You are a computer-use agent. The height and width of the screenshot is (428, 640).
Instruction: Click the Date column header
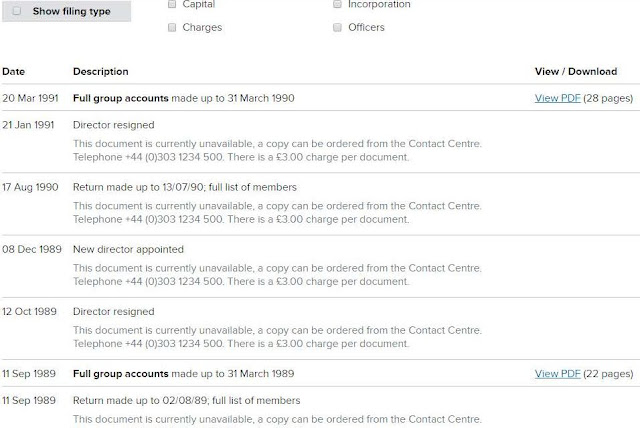(x=12, y=72)
